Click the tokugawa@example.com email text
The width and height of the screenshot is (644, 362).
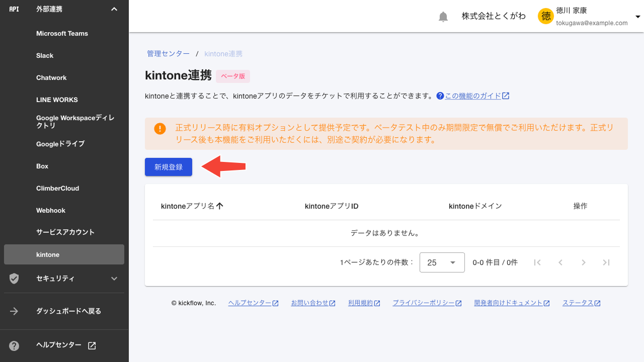click(x=592, y=23)
